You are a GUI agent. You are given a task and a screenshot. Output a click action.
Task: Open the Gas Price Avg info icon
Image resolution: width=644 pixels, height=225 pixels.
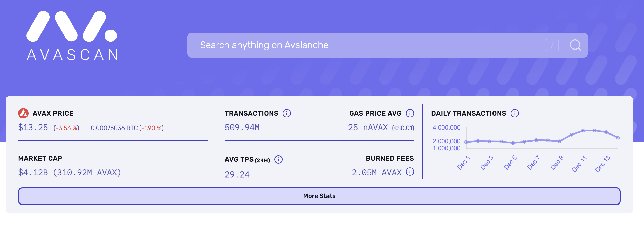point(410,113)
